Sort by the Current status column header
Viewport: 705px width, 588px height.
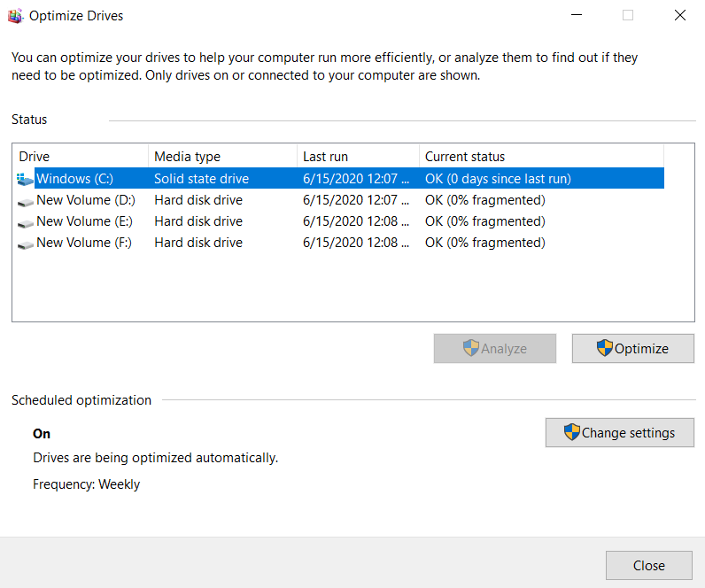tap(541, 157)
